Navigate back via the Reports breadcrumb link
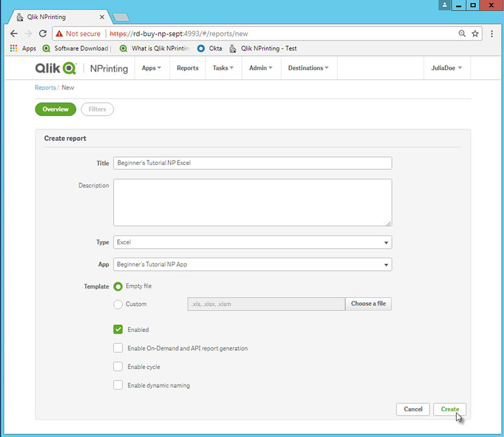The height and width of the screenshot is (437, 504). click(x=45, y=88)
